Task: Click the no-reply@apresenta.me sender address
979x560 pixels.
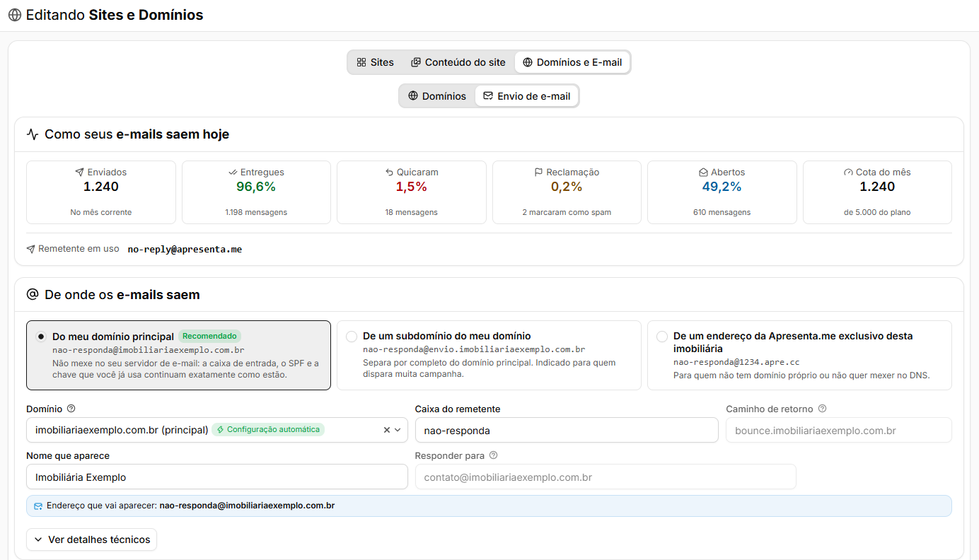Action: (x=185, y=250)
